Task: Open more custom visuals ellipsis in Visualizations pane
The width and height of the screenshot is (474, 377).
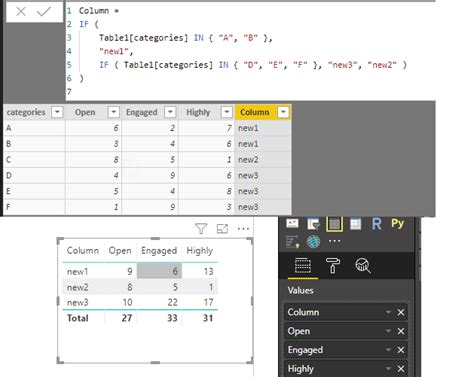Action: click(334, 241)
